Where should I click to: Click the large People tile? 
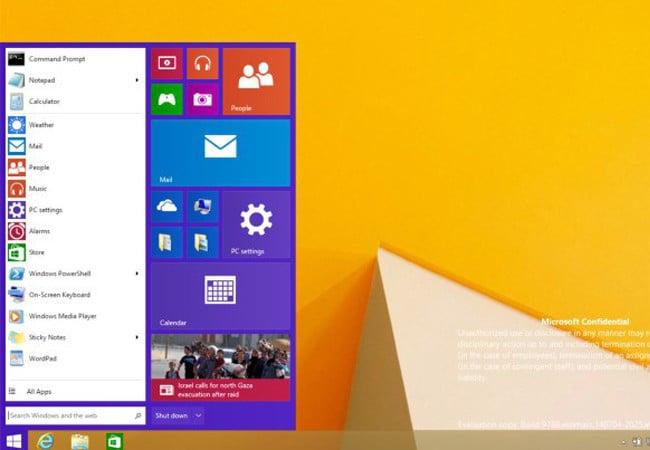point(257,81)
